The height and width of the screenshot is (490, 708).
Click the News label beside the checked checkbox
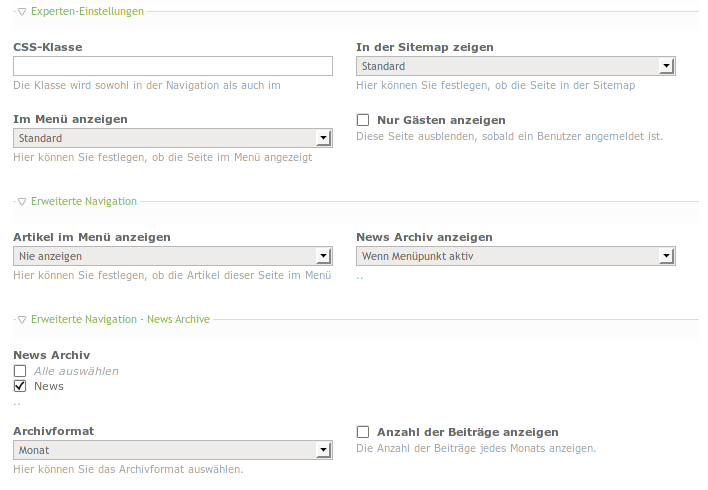click(x=49, y=386)
